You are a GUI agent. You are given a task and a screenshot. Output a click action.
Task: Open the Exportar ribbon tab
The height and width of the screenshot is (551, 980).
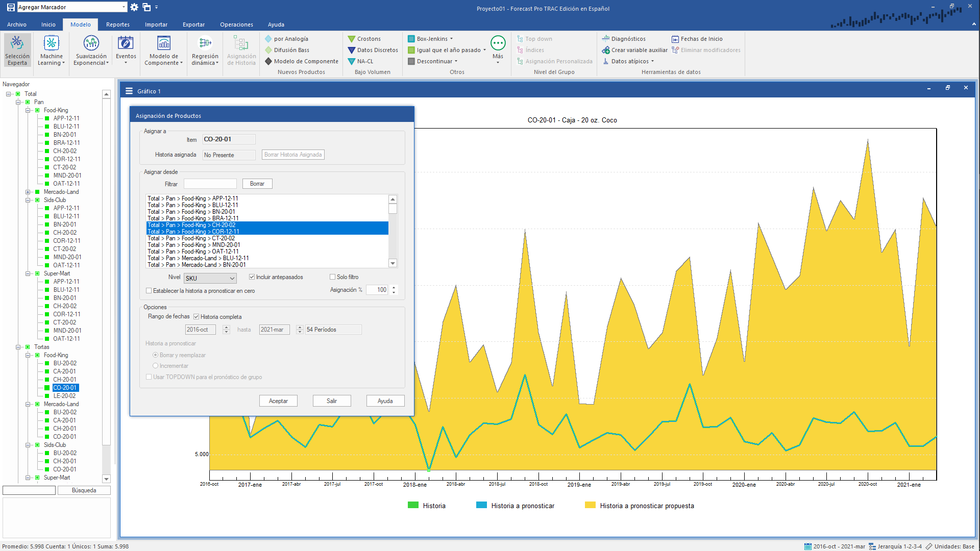(193, 24)
